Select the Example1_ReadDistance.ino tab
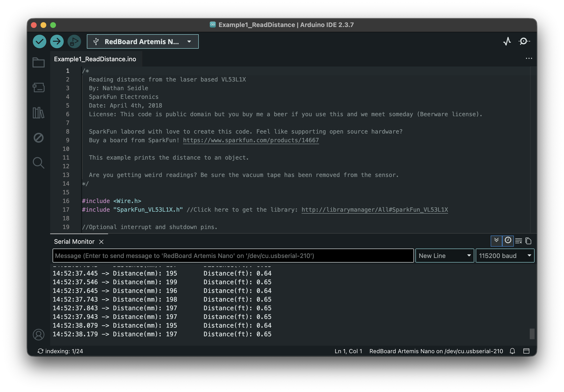 [x=95, y=59]
